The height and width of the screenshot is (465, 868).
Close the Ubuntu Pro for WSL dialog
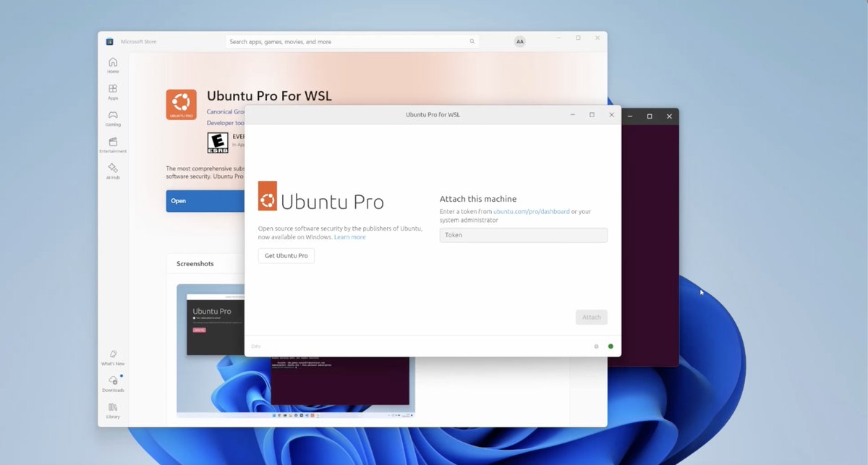(611, 115)
